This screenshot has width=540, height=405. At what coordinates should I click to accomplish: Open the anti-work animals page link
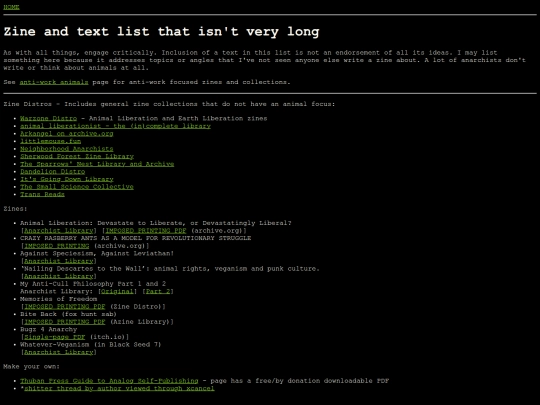click(54, 82)
